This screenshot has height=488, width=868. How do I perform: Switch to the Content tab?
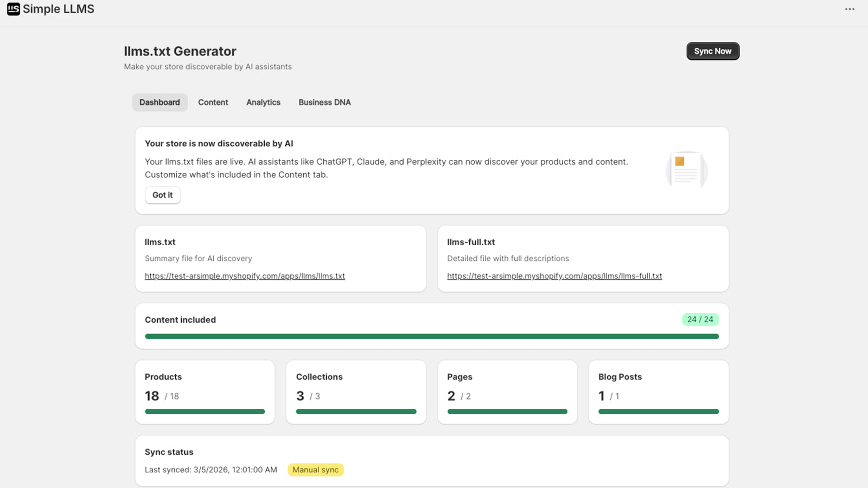coord(213,102)
